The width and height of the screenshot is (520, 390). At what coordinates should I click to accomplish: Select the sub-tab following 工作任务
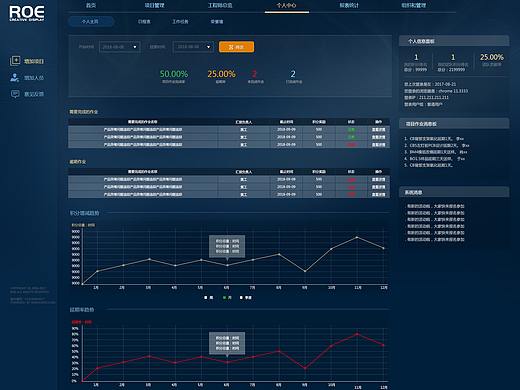click(x=217, y=22)
